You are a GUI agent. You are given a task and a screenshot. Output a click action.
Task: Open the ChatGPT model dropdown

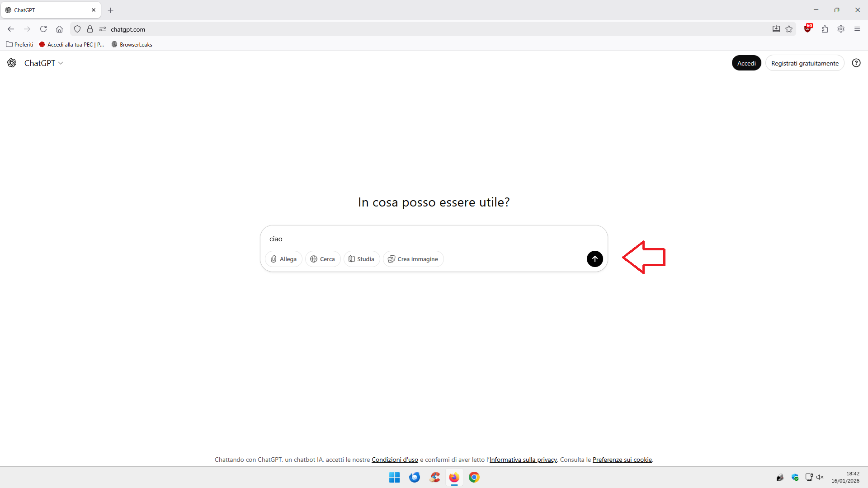click(43, 63)
